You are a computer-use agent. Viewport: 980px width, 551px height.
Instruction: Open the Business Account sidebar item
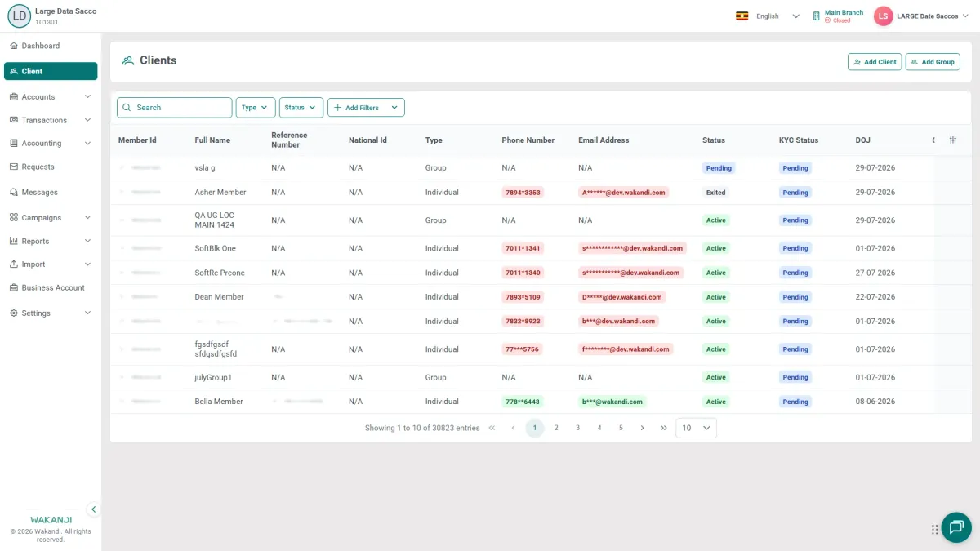51,287
